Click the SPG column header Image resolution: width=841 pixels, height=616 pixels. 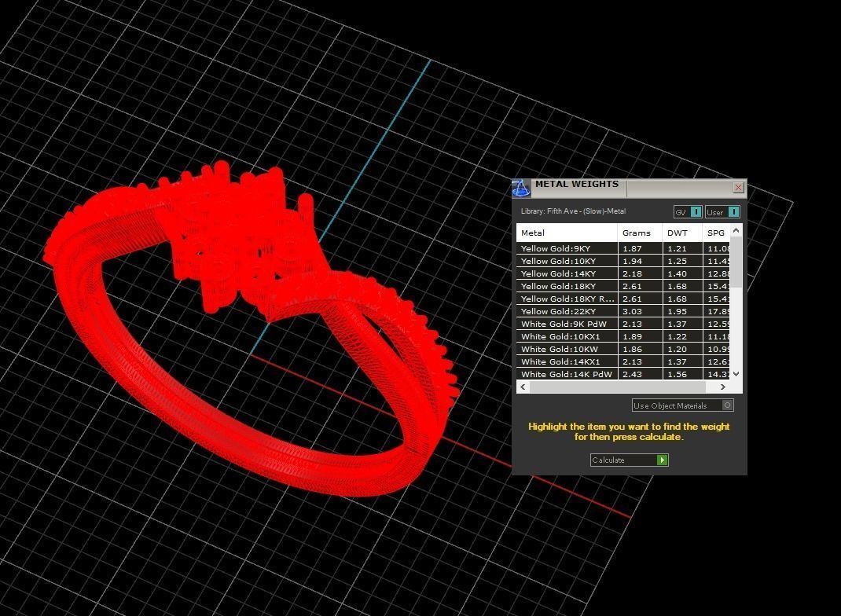click(717, 233)
